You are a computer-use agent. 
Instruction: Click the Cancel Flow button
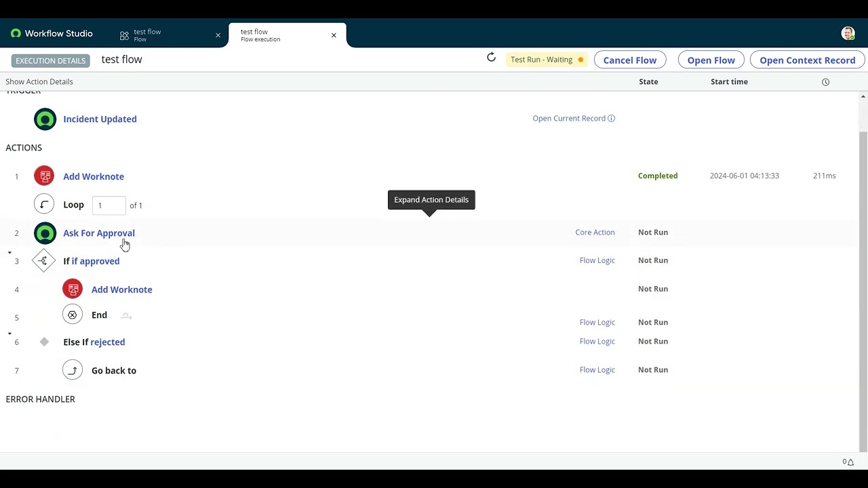(x=629, y=60)
